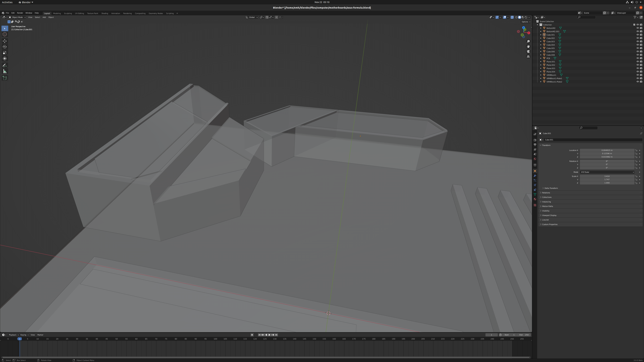
Task: Open the viewport Add menu
Action: pos(44,17)
